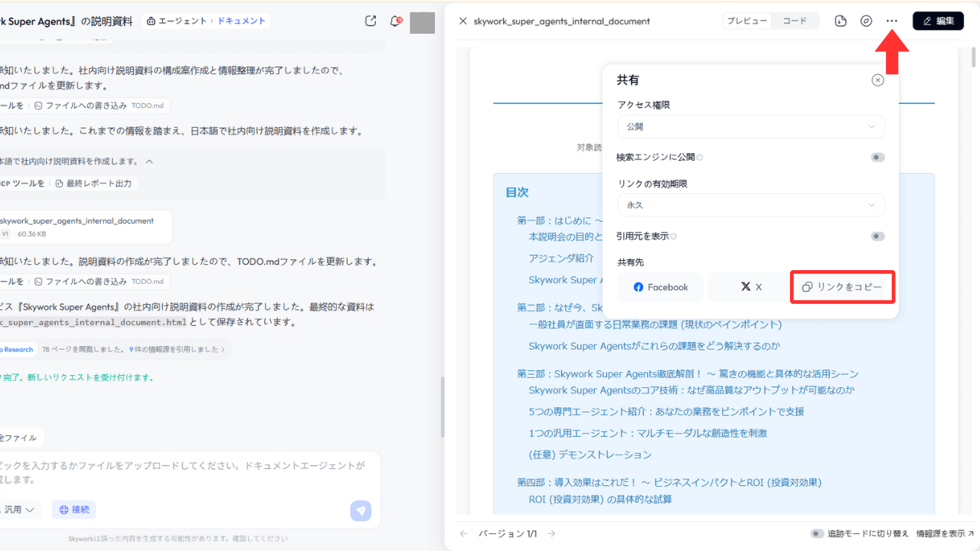Jump to Skywork Super Agentsがこれらの課題をどう解決するのか

tap(655, 346)
